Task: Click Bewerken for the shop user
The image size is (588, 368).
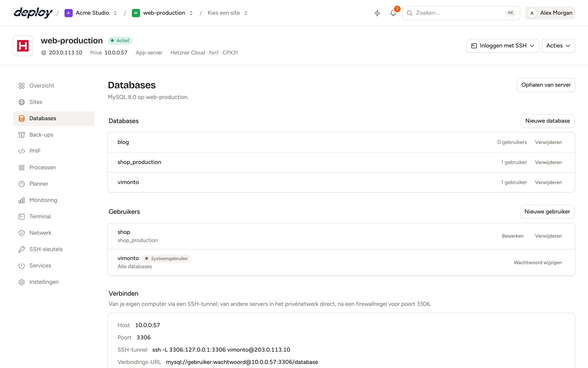Action: (x=513, y=236)
